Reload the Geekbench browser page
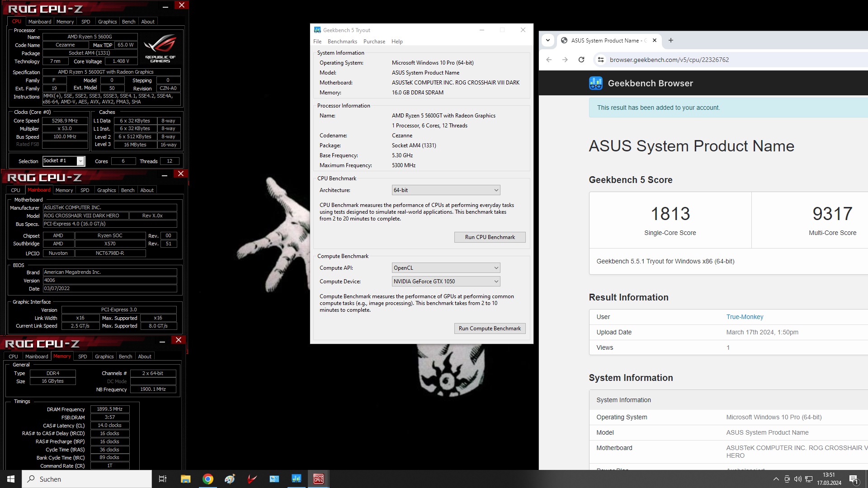This screenshot has width=868, height=488. click(x=581, y=60)
